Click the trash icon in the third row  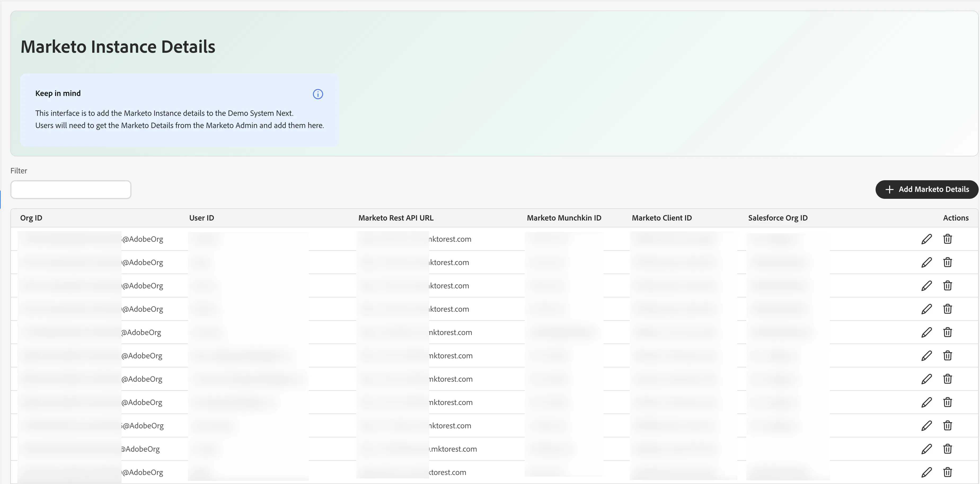click(947, 285)
